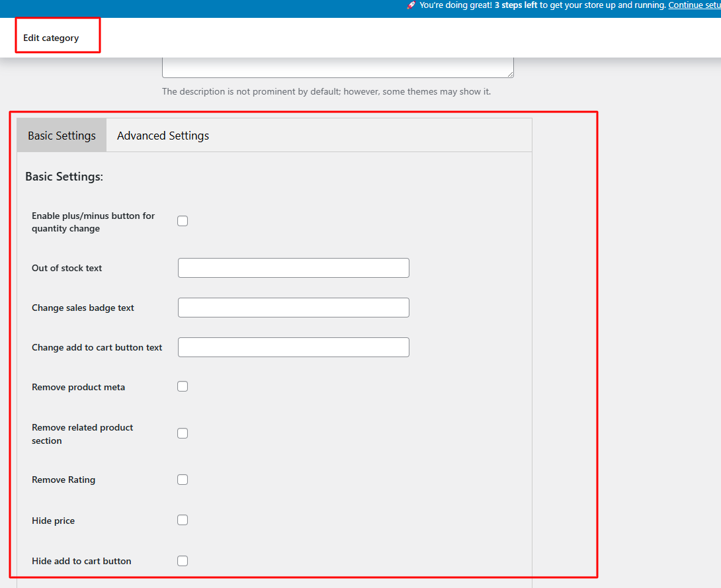Focus the Out of stock text field
Screen dimensions: 721x588
click(293, 268)
